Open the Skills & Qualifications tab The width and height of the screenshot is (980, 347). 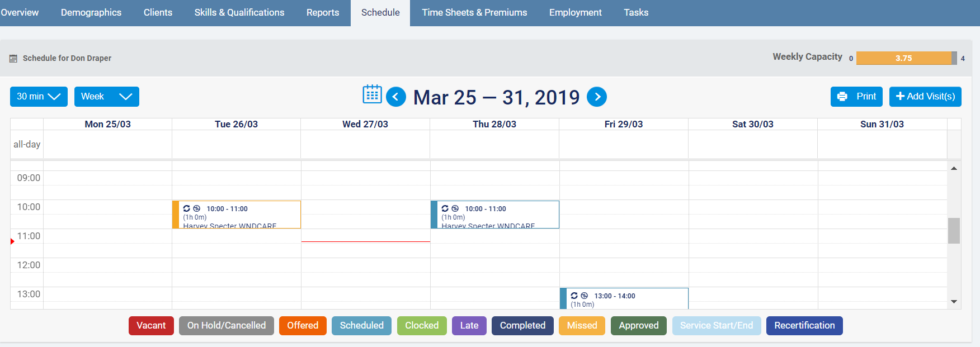(239, 12)
